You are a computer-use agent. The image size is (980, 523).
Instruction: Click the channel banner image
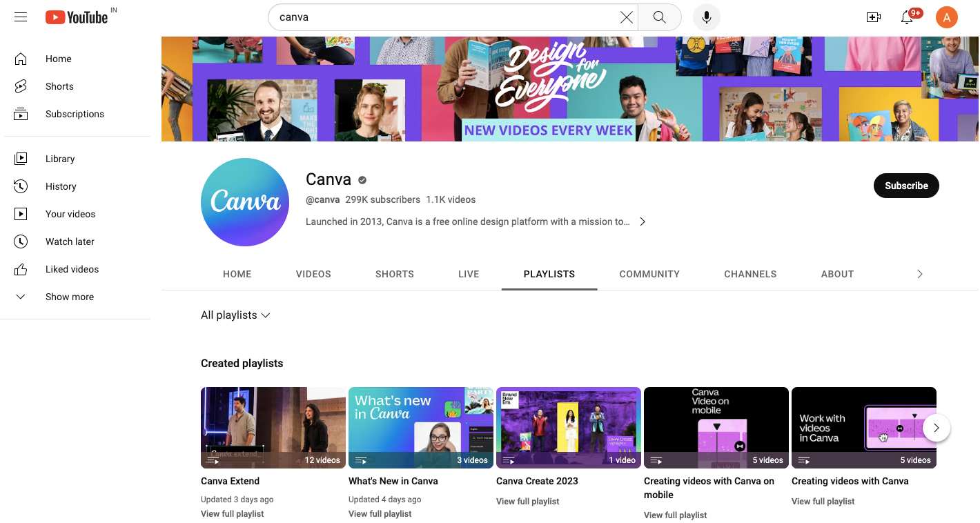click(570, 89)
